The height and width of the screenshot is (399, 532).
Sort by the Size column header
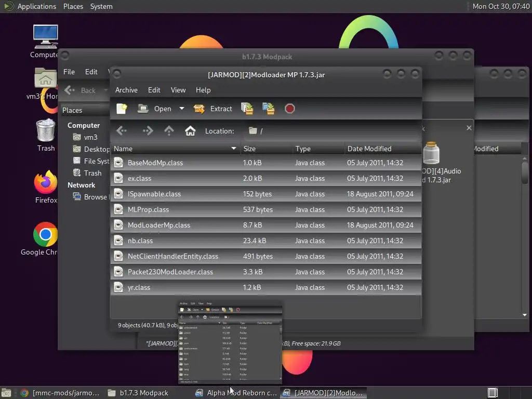(267, 149)
